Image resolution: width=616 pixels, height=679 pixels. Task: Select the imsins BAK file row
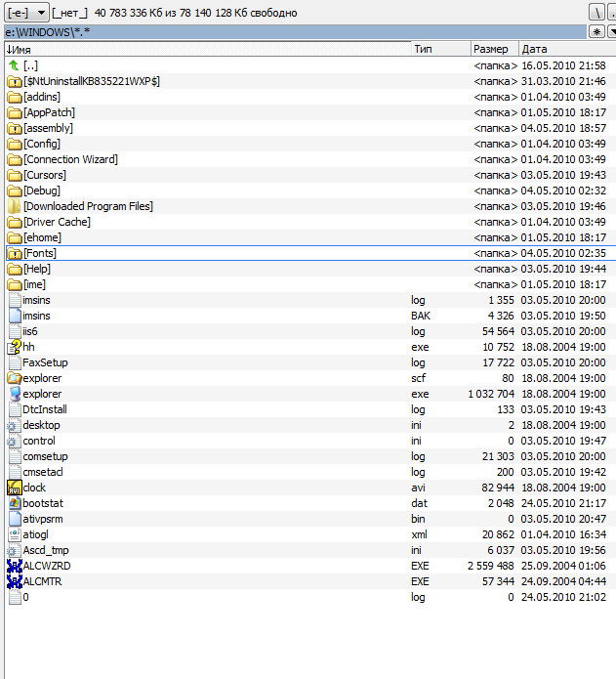(310, 316)
